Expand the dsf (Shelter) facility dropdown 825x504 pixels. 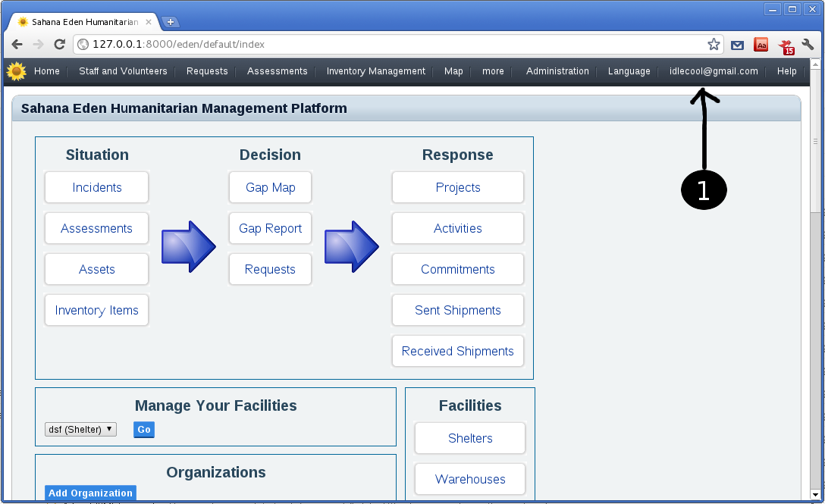[x=80, y=430]
